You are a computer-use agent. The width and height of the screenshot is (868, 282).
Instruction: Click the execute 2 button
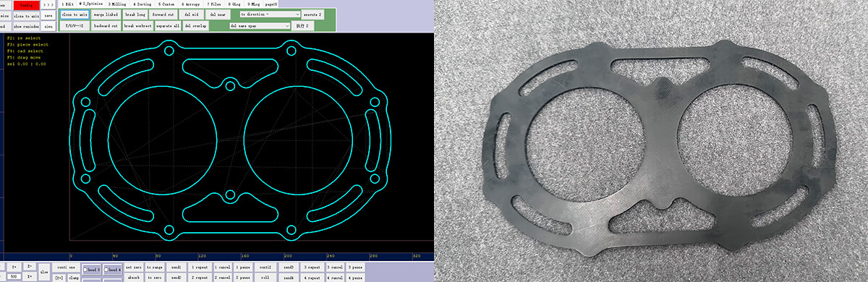click(312, 14)
